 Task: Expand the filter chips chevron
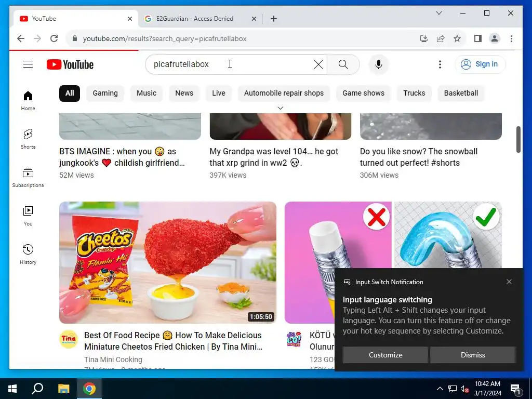(280, 108)
